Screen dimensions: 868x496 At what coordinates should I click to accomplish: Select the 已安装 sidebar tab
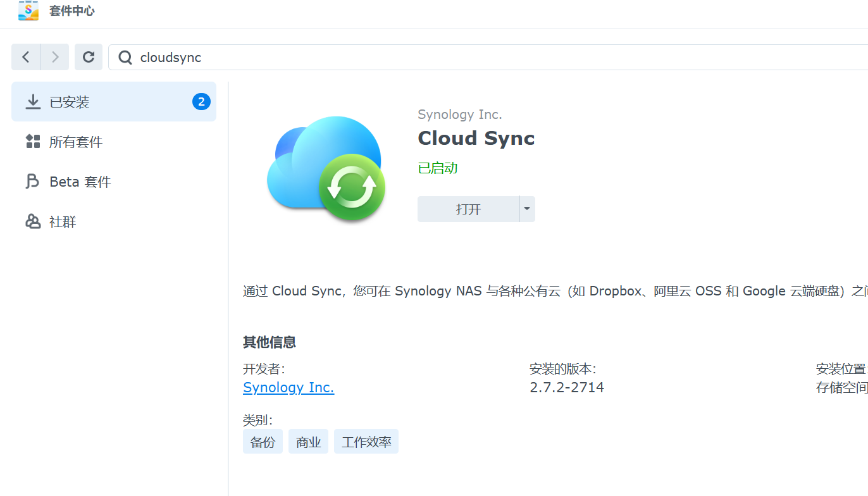pos(114,102)
